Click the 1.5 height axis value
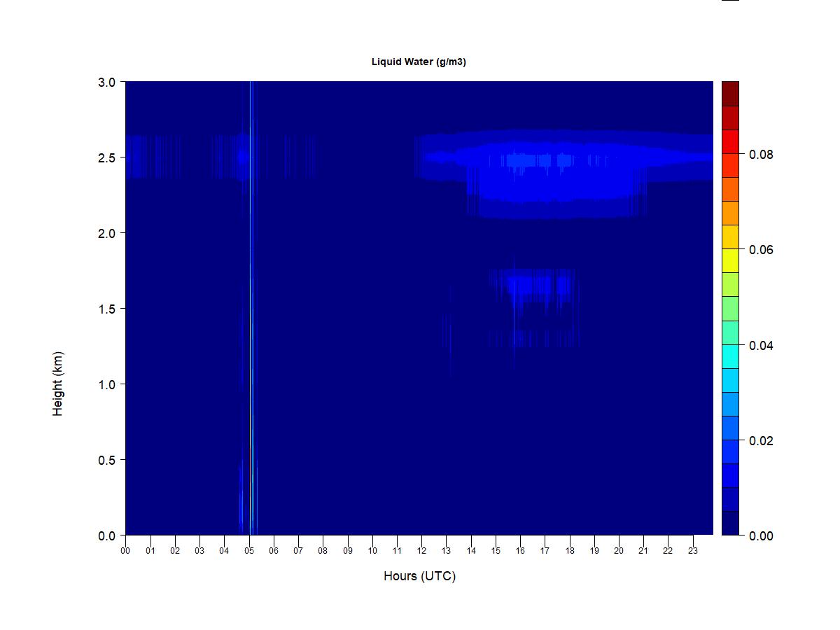This screenshot has width=840, height=630. pos(107,309)
